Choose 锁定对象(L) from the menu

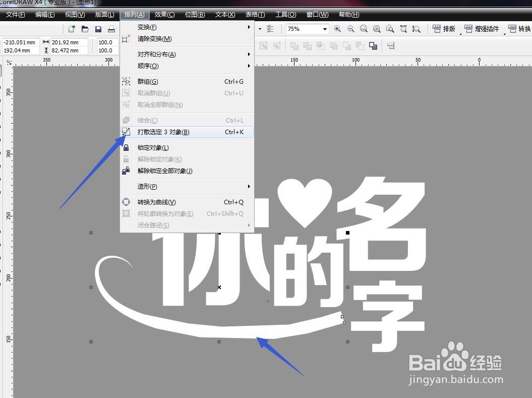tap(187, 148)
